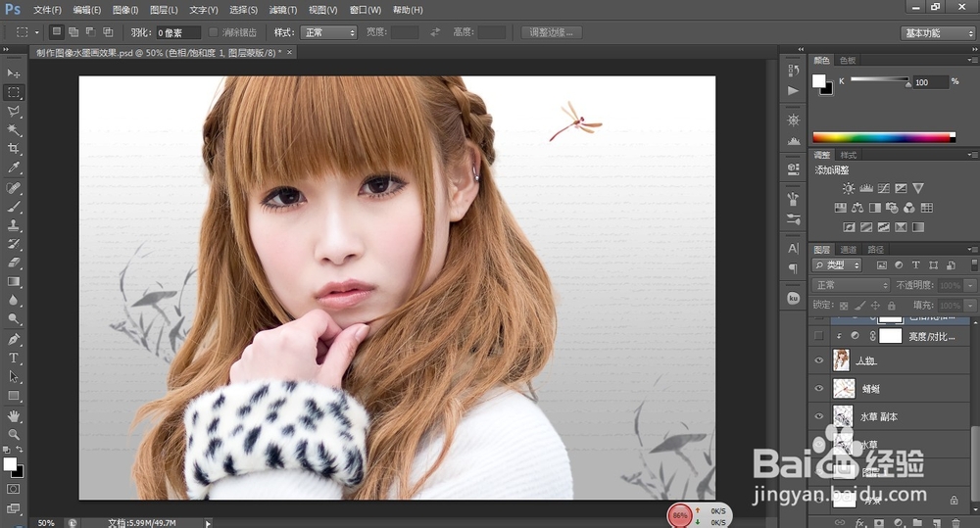Hide the 人物 layer
980x528 pixels.
point(818,360)
